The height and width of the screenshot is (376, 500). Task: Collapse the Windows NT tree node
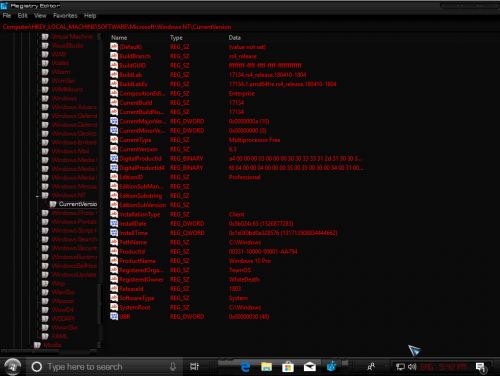coord(38,196)
